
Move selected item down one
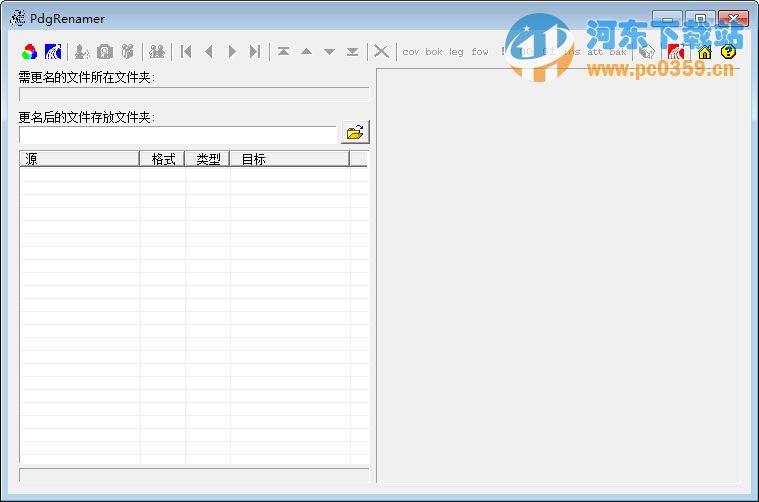coord(330,51)
